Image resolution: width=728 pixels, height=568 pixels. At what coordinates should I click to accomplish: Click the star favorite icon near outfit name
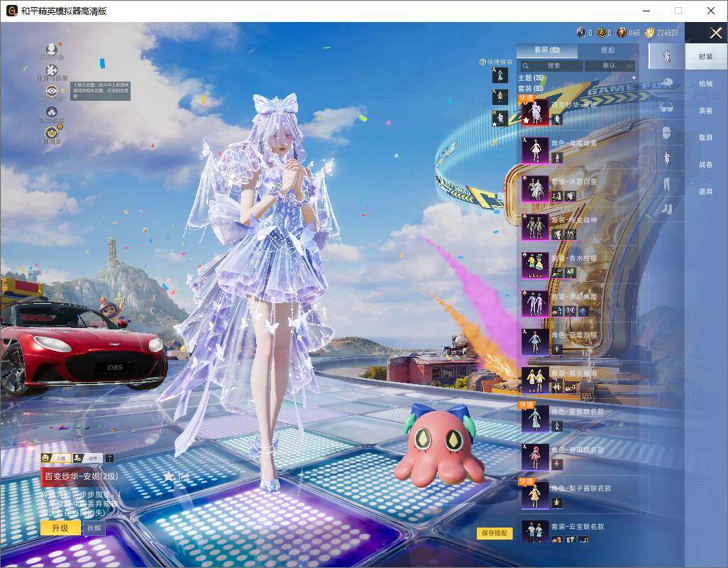tap(169, 476)
